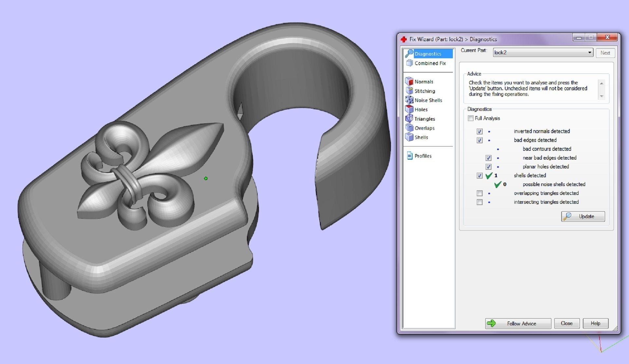Viewport: 629px width, 364px height.
Task: Click the Holes cube icon
Action: (x=409, y=109)
